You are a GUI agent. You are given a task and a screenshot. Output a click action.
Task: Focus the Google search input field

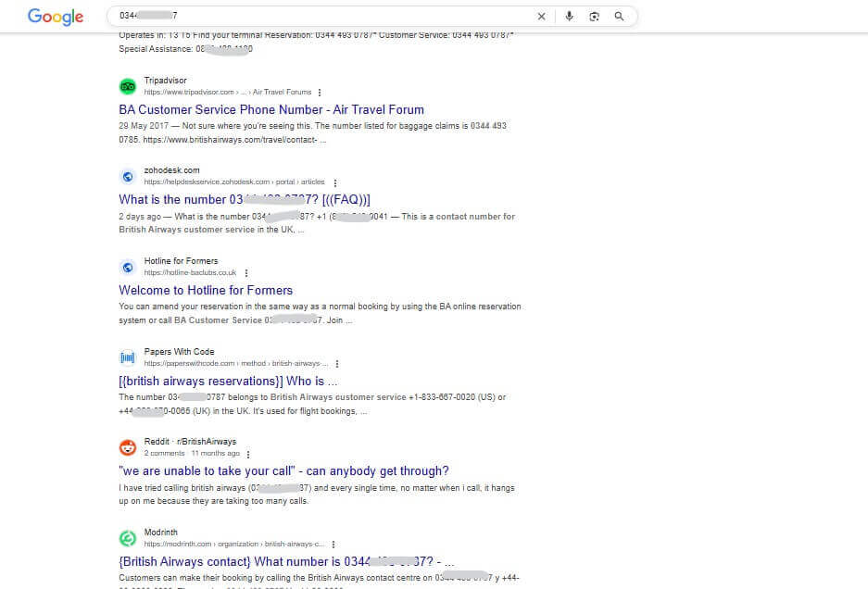(x=321, y=16)
